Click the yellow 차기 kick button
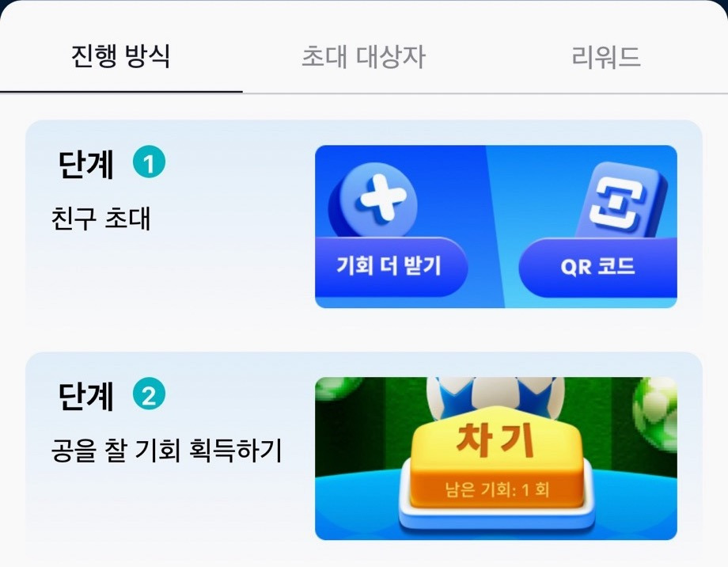This screenshot has height=567, width=728. point(497,460)
